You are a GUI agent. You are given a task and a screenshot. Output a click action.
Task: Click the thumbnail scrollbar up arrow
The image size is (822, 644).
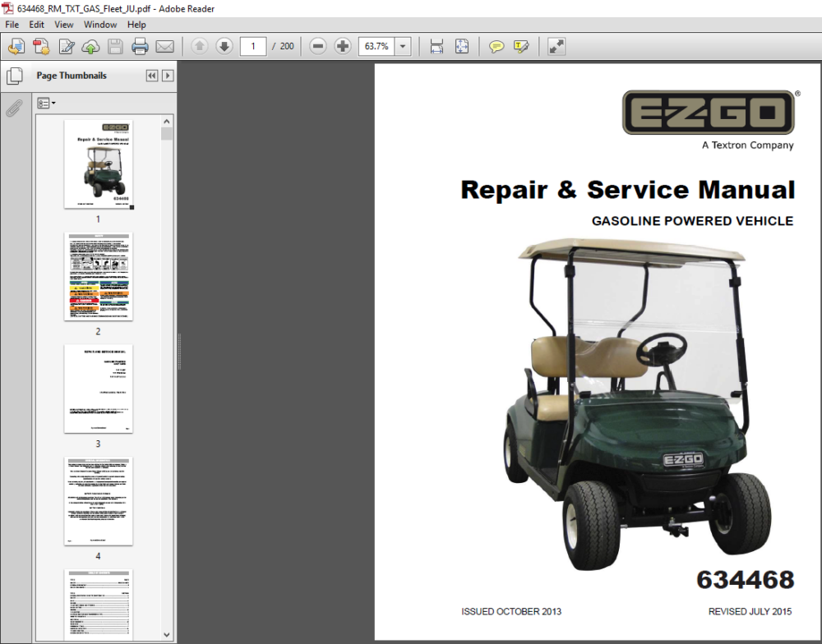tap(167, 122)
